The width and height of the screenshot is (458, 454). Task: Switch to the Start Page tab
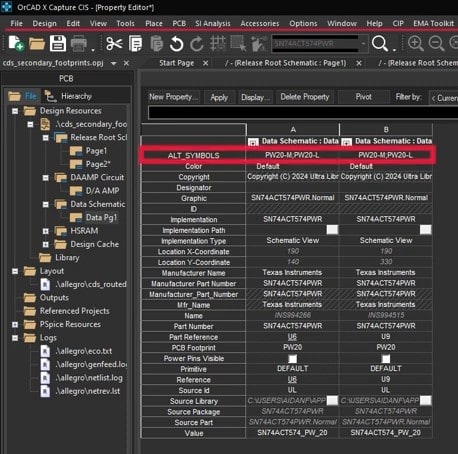pyautogui.click(x=176, y=63)
